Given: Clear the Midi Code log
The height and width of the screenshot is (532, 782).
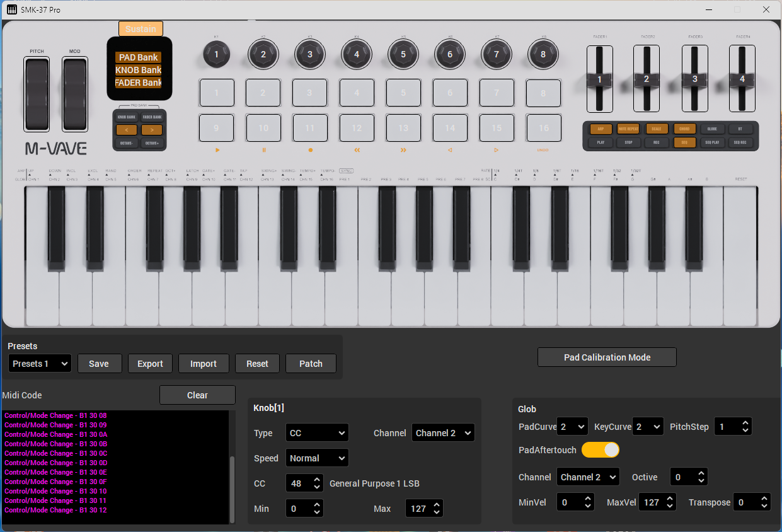Looking at the screenshot, I should tap(197, 395).
